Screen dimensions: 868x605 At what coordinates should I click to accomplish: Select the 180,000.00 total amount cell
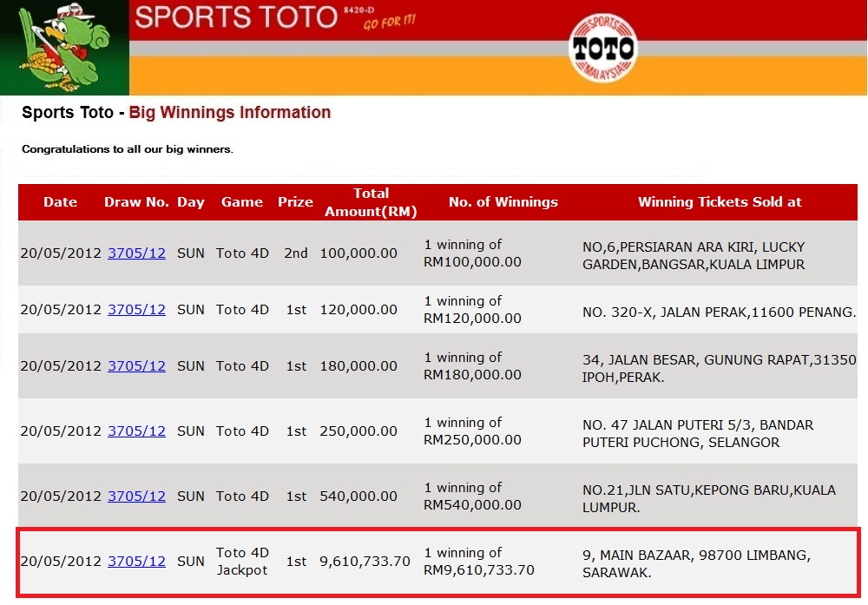[358, 366]
